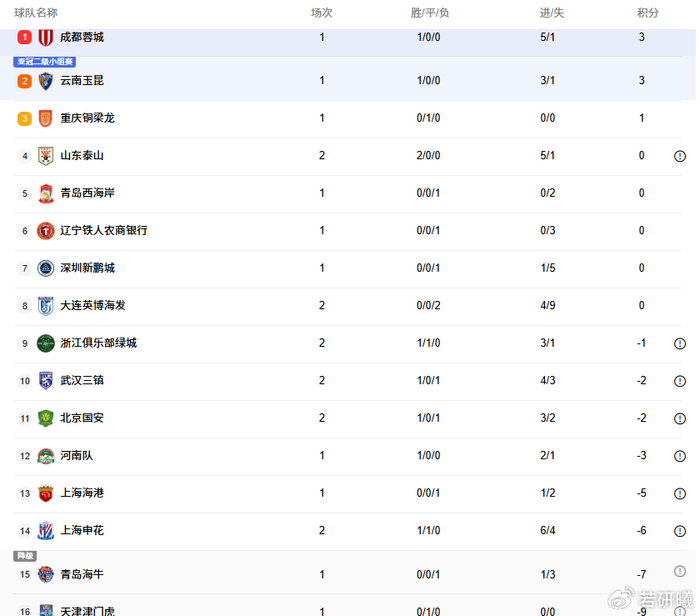The image size is (700, 616).
Task: Open the info icon in 河南队 row
Action: coord(680,456)
